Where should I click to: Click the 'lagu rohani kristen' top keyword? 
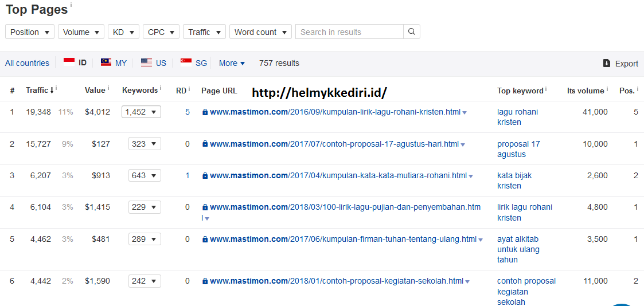tap(517, 117)
